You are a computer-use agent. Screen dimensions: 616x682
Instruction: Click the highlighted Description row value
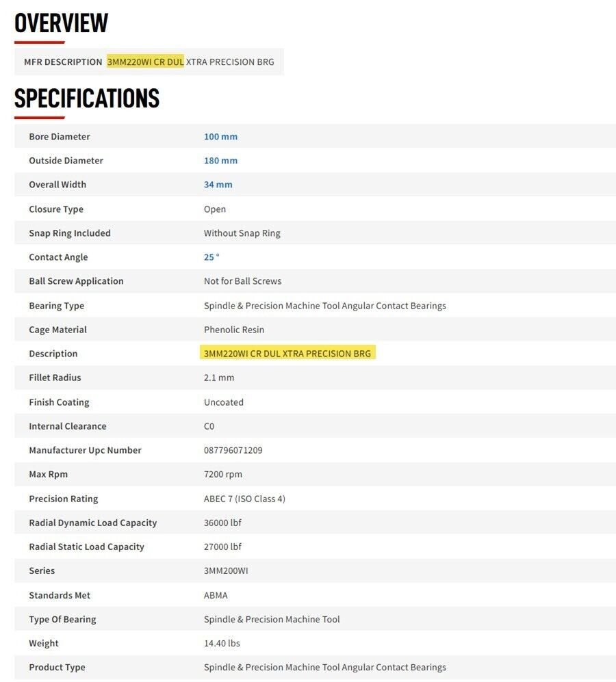pyautogui.click(x=287, y=354)
